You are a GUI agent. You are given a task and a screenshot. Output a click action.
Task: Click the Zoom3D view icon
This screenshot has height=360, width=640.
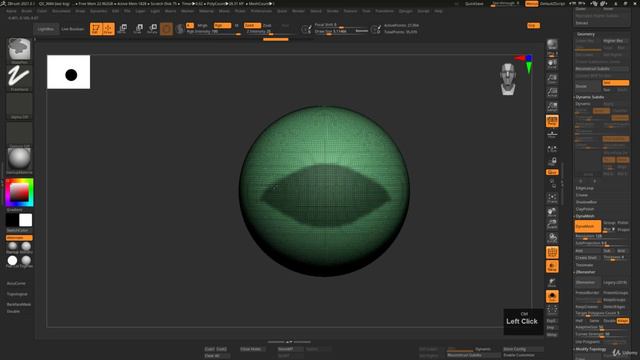coord(552,224)
